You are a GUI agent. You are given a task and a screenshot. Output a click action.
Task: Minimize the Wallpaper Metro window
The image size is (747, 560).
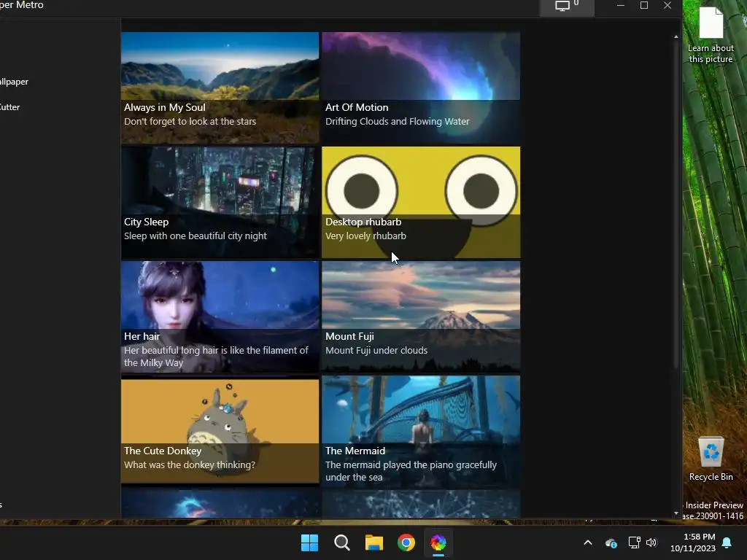coord(620,6)
